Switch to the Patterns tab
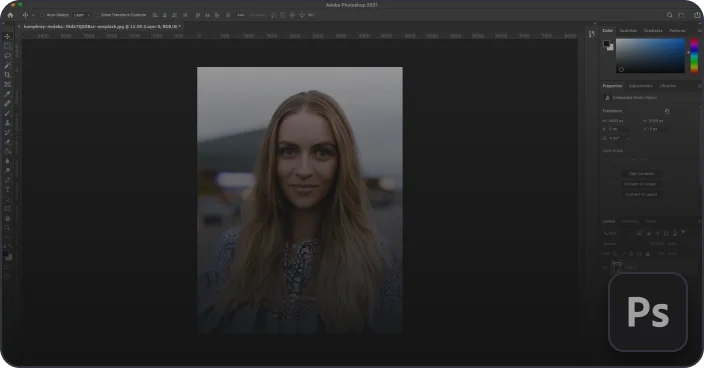Screen dimensions: 704x368 click(x=677, y=31)
